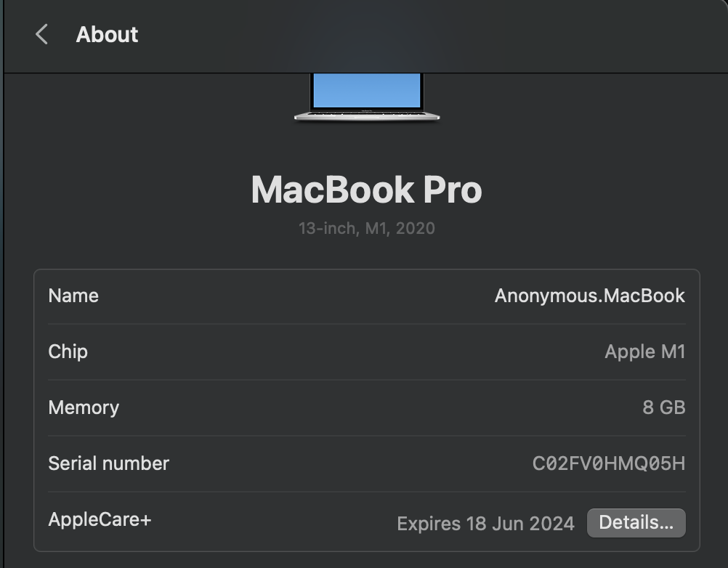
Task: Click the silver base of MacBook illustration
Action: [367, 116]
